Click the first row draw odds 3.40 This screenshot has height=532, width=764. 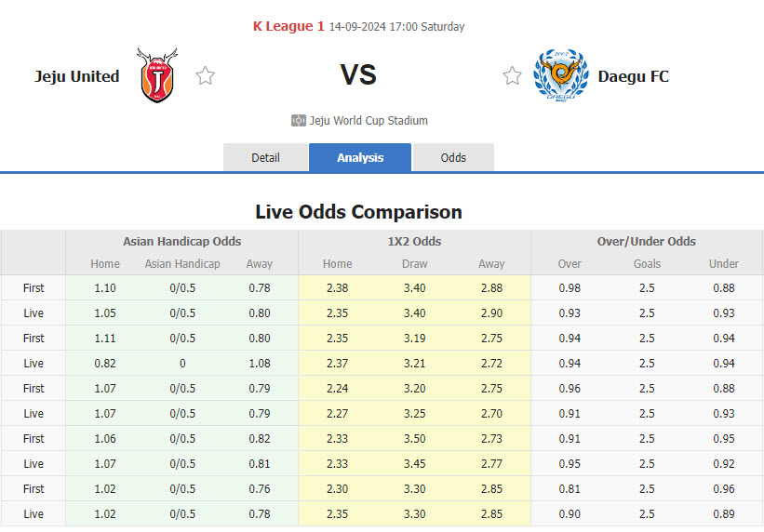click(415, 287)
